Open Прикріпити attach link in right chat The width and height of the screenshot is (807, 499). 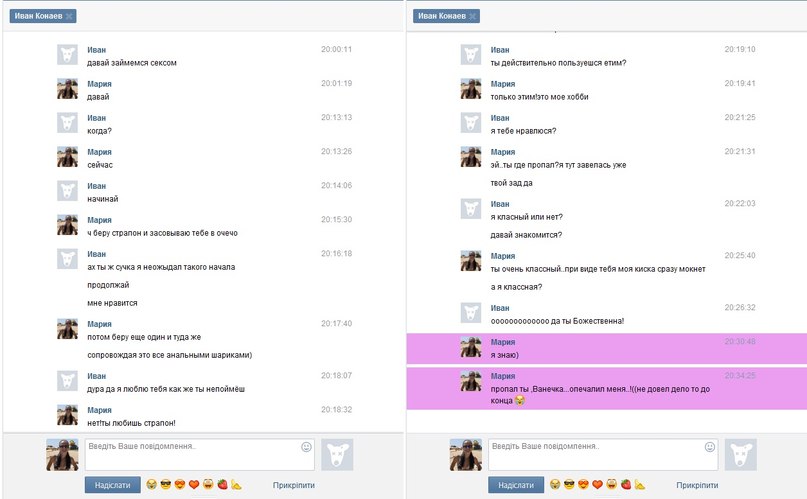[x=697, y=485]
